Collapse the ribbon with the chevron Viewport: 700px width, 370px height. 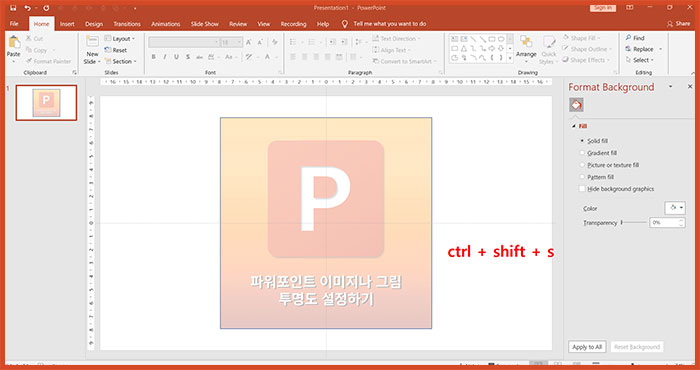click(693, 73)
